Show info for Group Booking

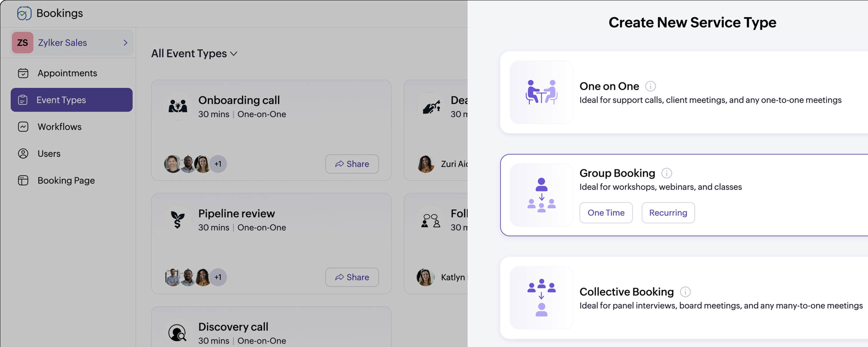[667, 173]
